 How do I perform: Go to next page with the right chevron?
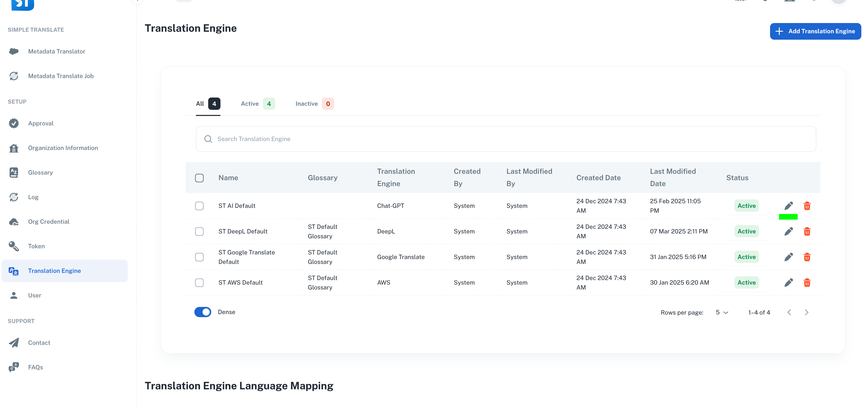click(x=807, y=312)
